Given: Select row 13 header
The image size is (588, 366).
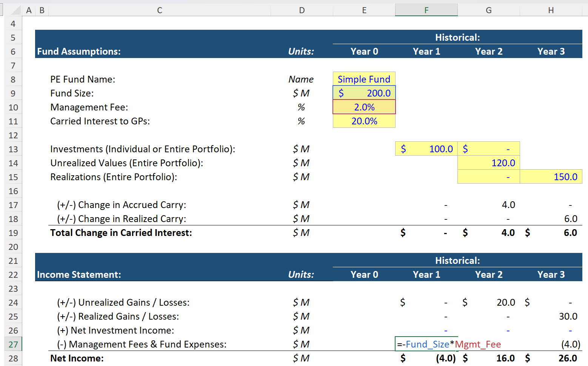Looking at the screenshot, I should tap(13, 149).
